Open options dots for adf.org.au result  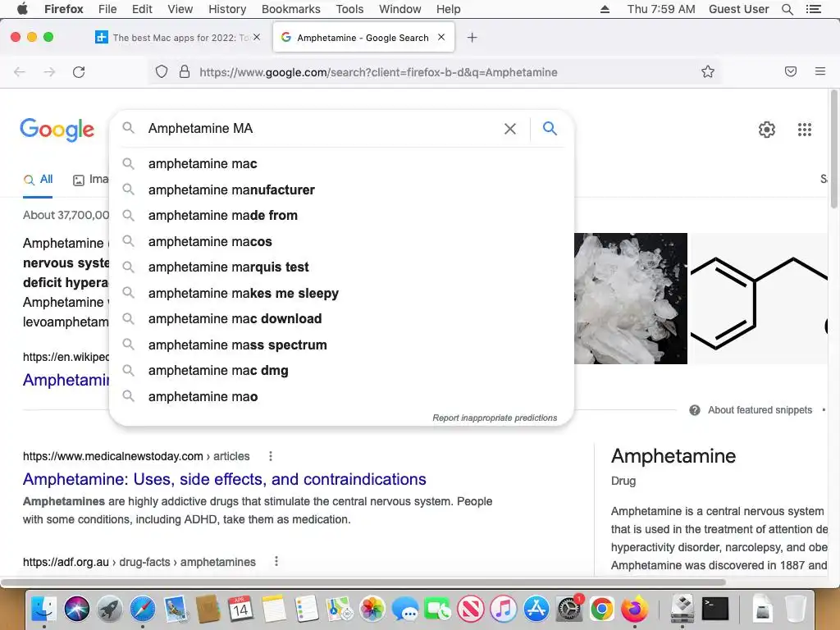276,561
